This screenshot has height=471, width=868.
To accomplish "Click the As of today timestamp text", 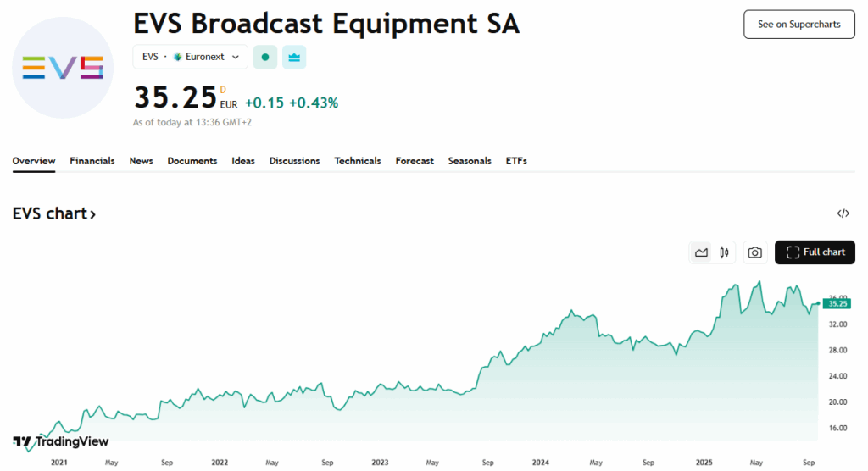I will point(192,122).
